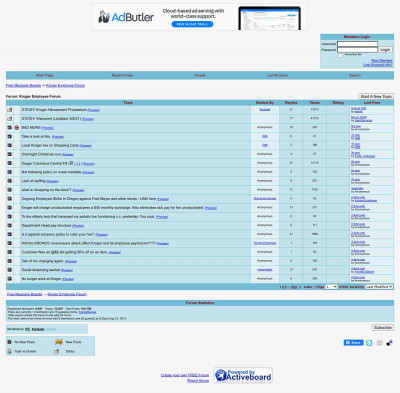Click the status icon for the Department Head pay topic
The width and height of the screenshot is (400, 393).
(x=10, y=225)
